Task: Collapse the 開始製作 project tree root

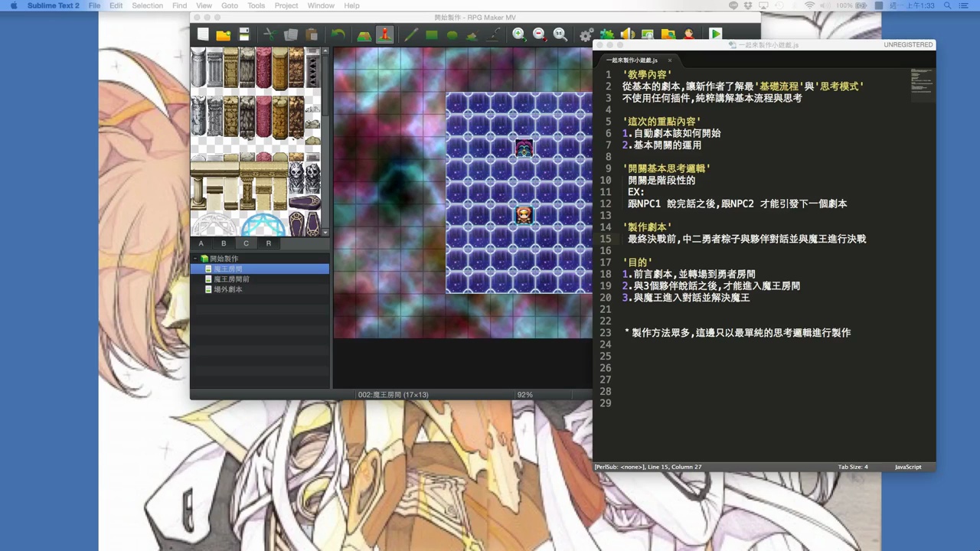Action: pyautogui.click(x=195, y=259)
